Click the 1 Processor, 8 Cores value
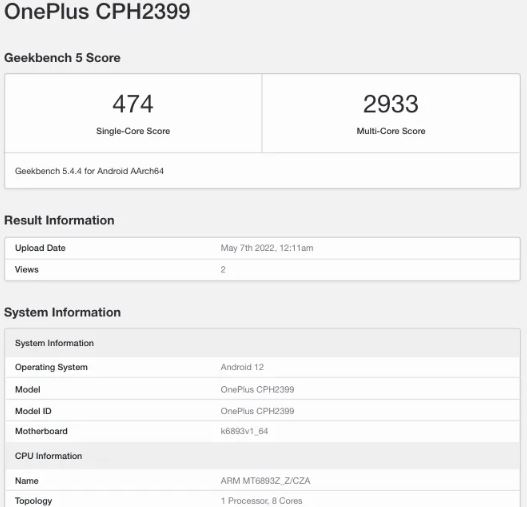 pyautogui.click(x=261, y=501)
